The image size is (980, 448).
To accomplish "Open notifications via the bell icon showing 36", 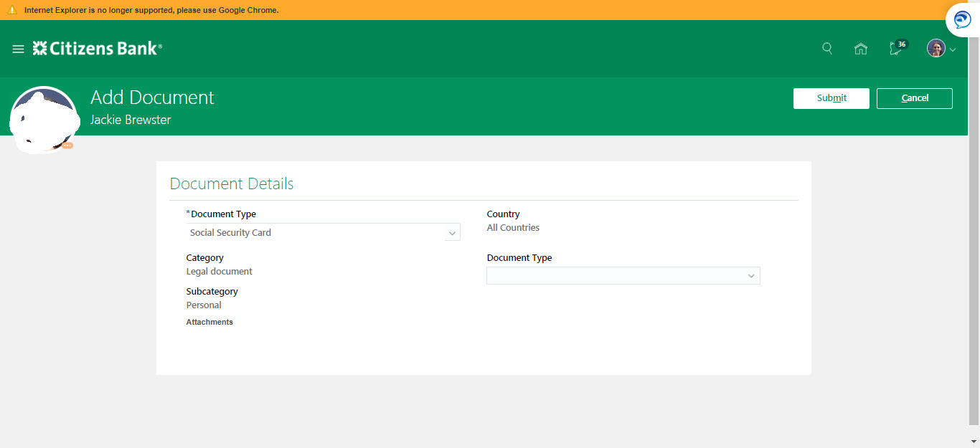I will coord(895,48).
